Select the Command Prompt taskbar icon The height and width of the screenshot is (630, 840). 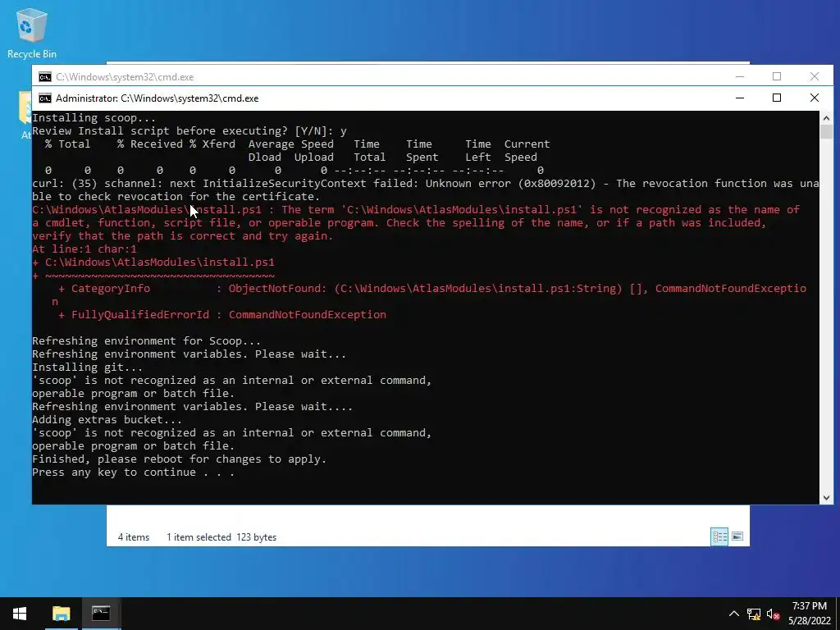101,614
